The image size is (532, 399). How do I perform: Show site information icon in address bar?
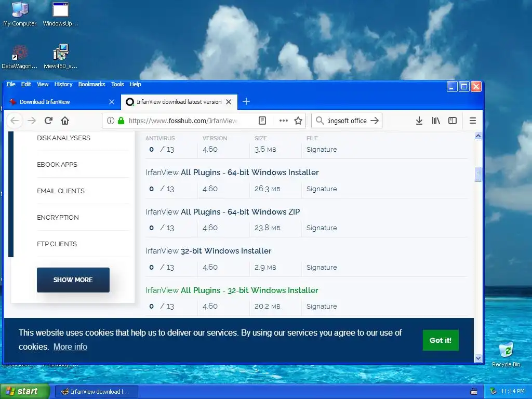pyautogui.click(x=110, y=121)
